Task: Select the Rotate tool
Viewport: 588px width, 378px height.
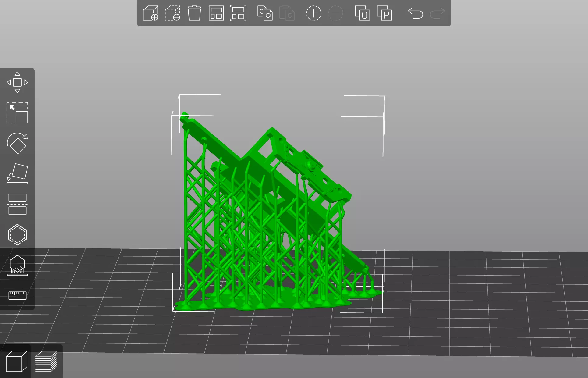Action: pos(17,143)
